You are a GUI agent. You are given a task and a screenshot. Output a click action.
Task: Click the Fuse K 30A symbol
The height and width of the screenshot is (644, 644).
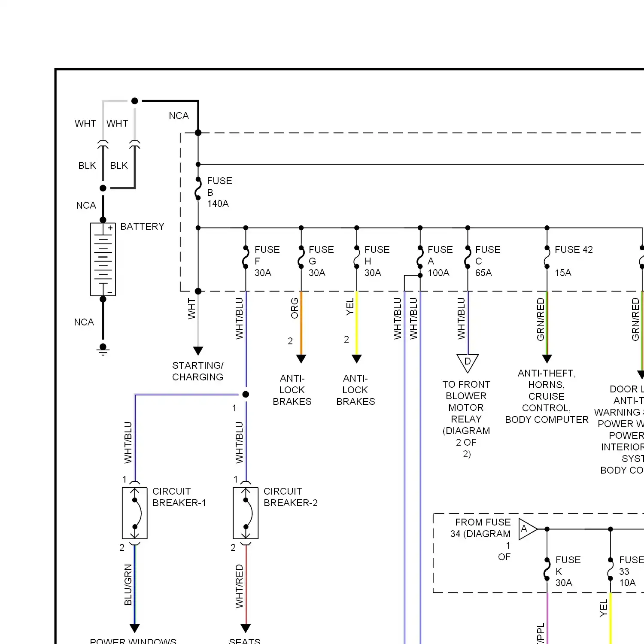coord(547,569)
